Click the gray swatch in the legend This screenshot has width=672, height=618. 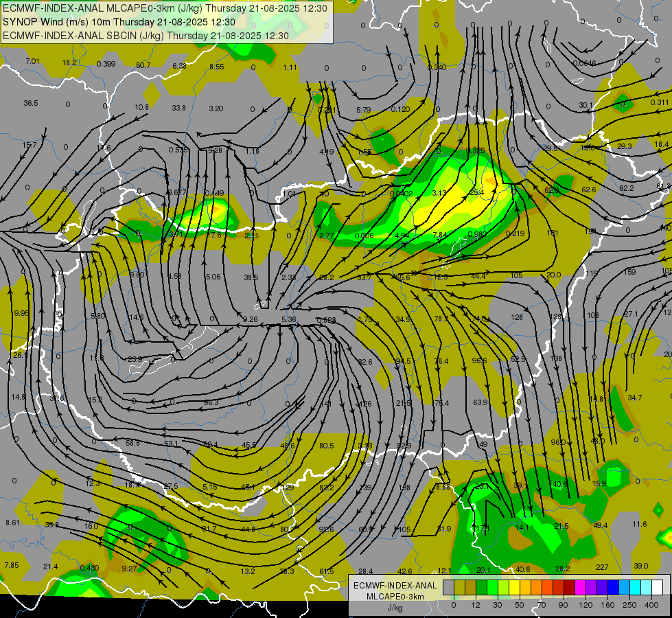[x=448, y=587]
